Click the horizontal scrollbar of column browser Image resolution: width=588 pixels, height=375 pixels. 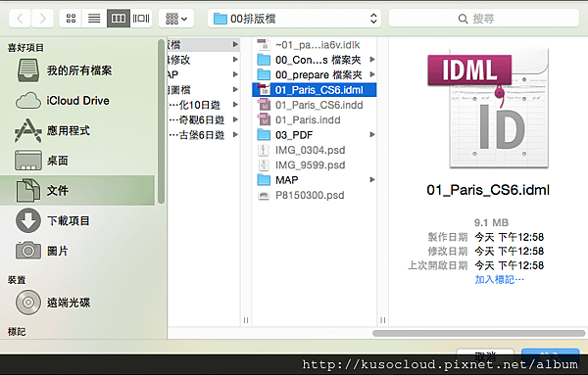coord(478,333)
